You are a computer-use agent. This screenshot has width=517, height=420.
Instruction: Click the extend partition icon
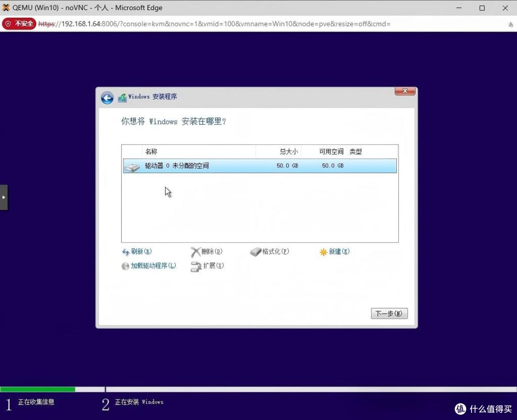pyautogui.click(x=196, y=266)
